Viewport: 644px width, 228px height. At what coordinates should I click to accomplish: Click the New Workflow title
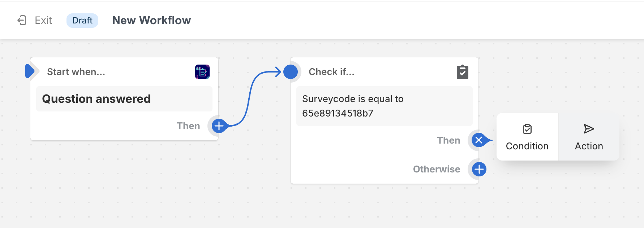pyautogui.click(x=151, y=21)
